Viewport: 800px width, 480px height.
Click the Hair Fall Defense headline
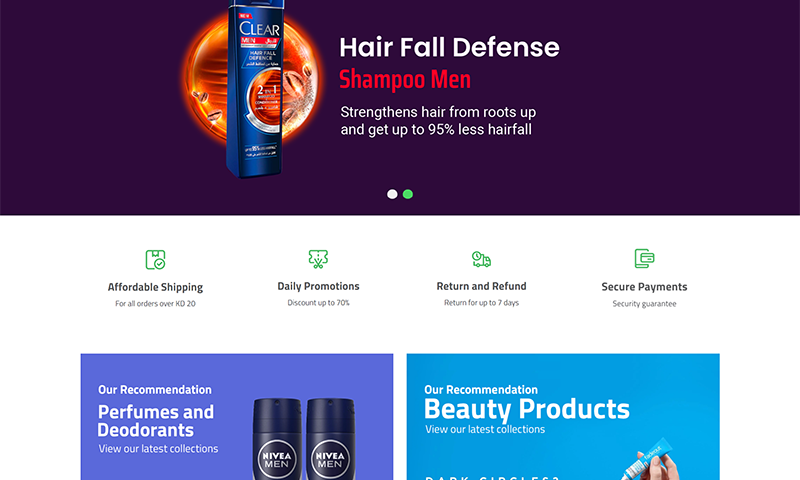tap(449, 47)
